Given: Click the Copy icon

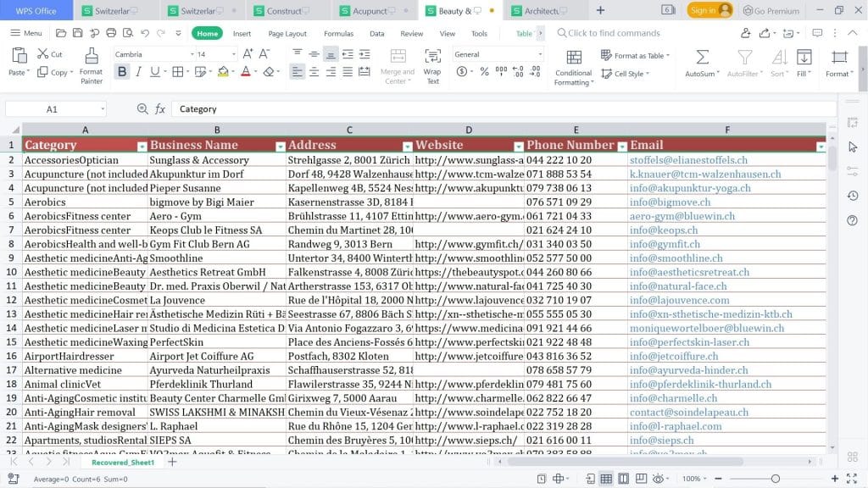Looking at the screenshot, I should pyautogui.click(x=42, y=73).
